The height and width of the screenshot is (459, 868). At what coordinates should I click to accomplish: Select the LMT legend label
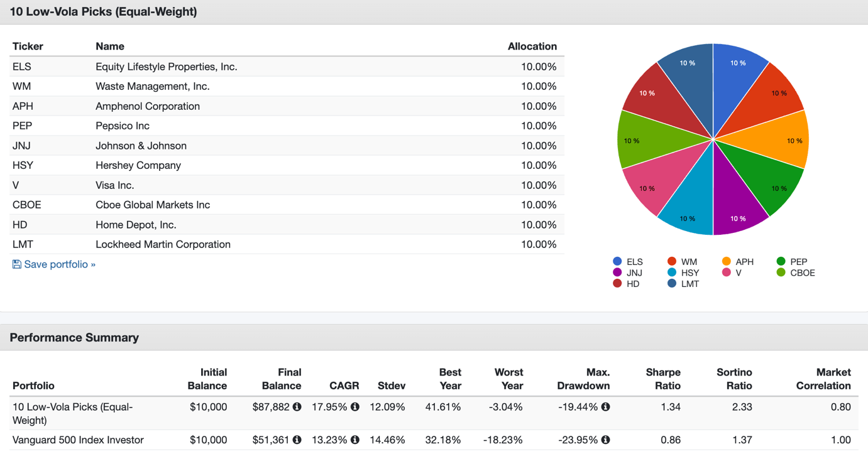[x=689, y=284]
